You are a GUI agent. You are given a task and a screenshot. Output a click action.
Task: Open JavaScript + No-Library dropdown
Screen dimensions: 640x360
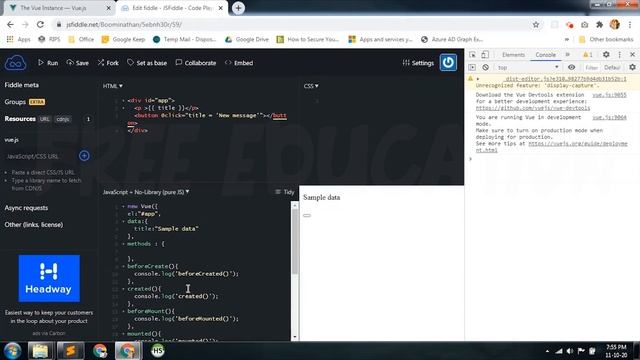(x=146, y=192)
